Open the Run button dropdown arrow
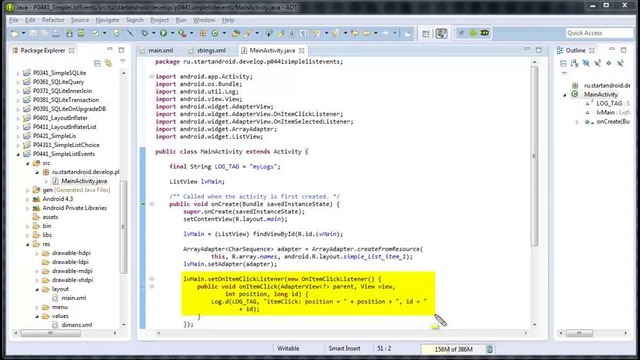Viewport: 640px width, 360px height. tap(172, 33)
